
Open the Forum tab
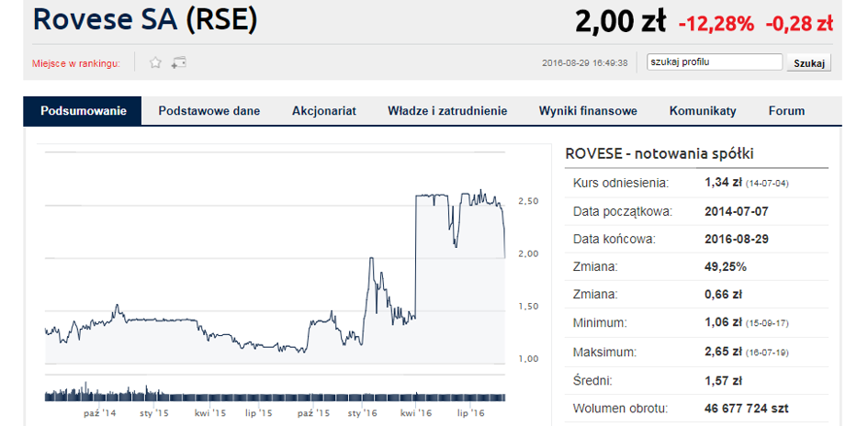click(x=786, y=111)
